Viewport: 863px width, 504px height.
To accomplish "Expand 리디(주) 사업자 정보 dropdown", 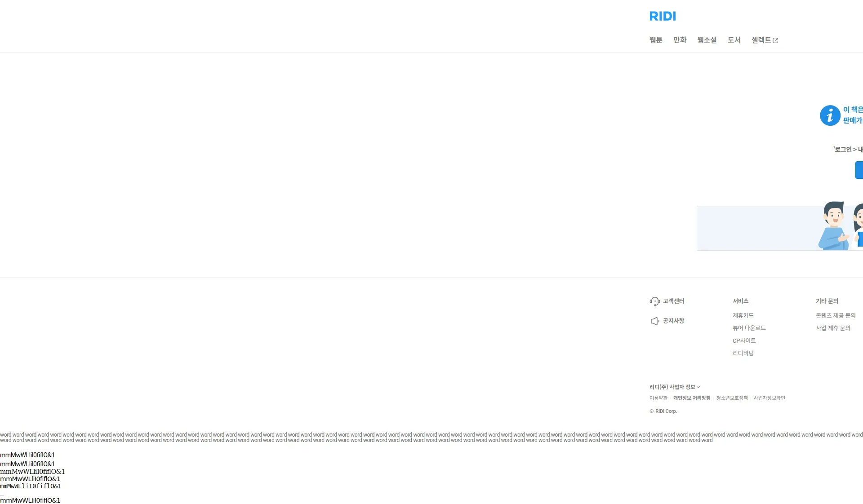I will tap(674, 387).
